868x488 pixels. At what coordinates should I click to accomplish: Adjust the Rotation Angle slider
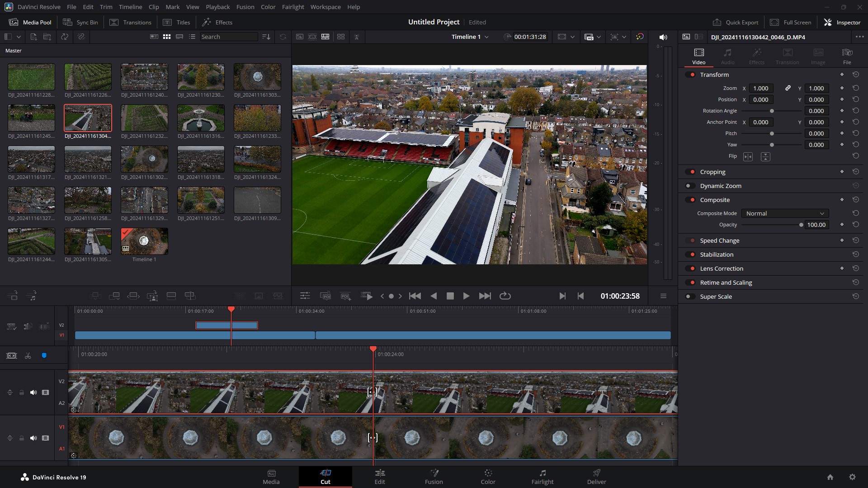pyautogui.click(x=771, y=111)
